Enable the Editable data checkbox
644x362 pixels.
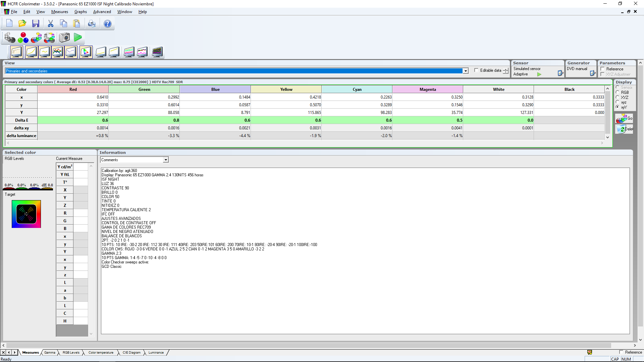tap(476, 70)
